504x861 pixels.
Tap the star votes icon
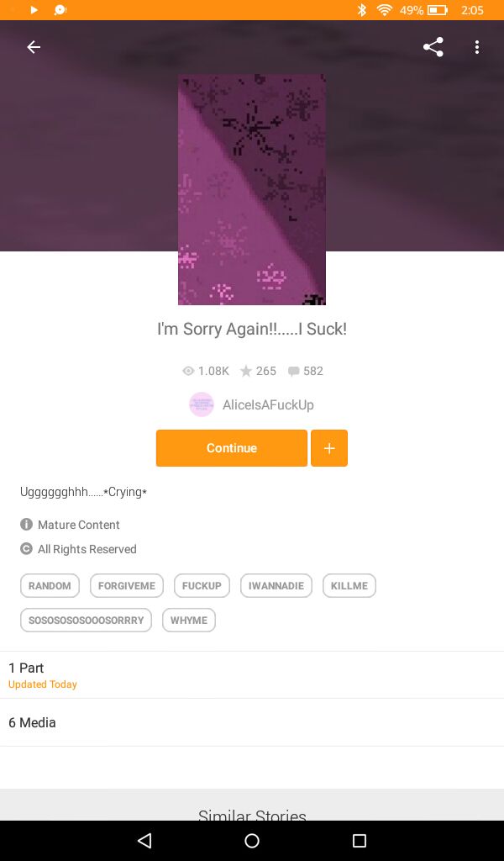click(246, 371)
